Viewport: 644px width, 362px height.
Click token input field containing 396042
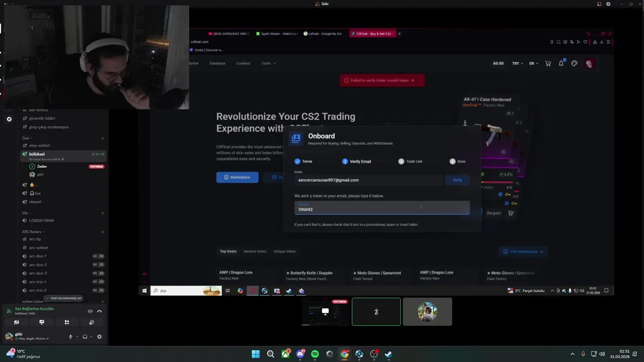tap(382, 208)
